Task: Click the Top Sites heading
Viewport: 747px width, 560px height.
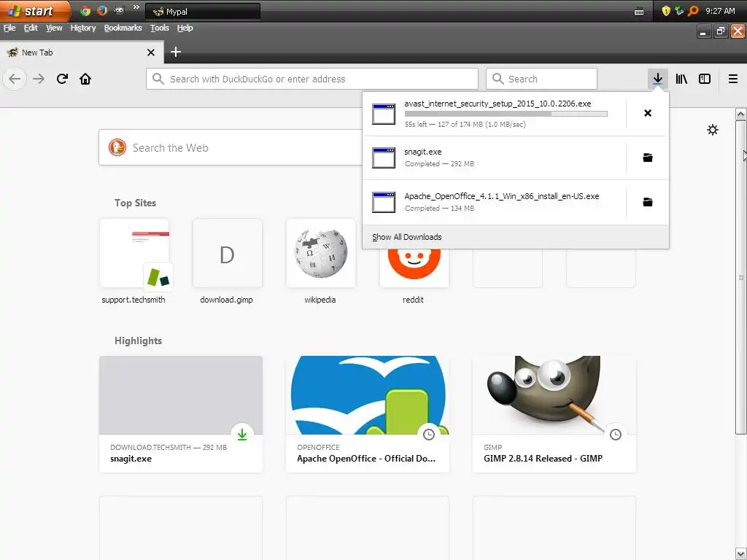Action: (x=135, y=203)
